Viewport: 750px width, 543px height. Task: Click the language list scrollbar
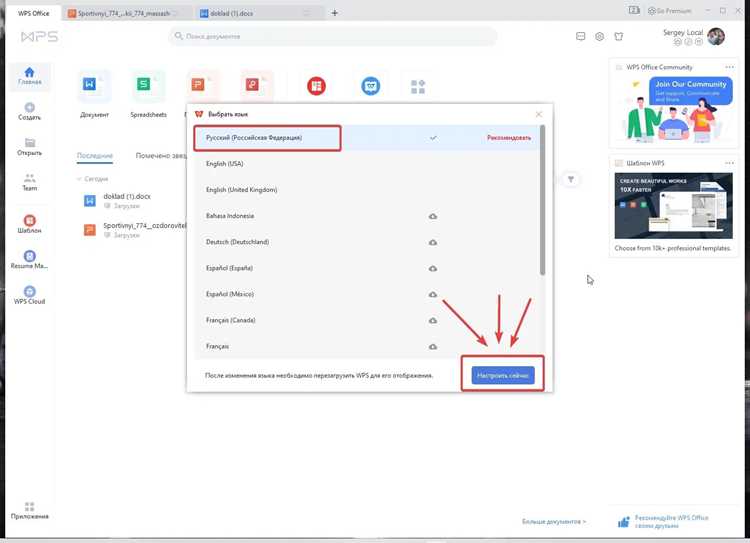coord(542,200)
